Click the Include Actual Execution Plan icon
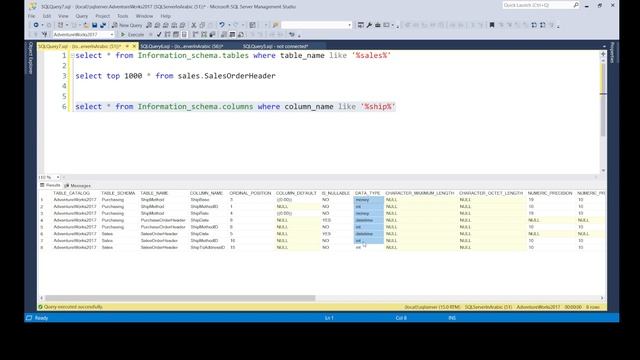This screenshot has height=360, width=640. (x=196, y=35)
